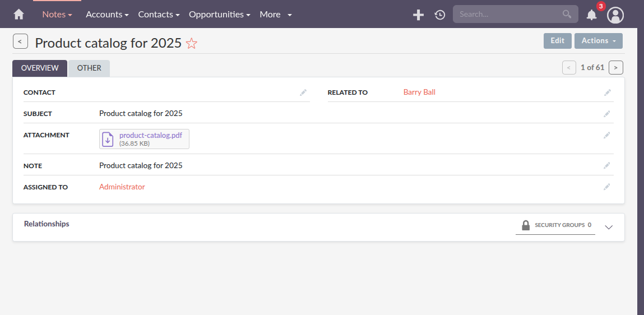This screenshot has height=315, width=644.
Task: Open the Actions dropdown
Action: point(598,41)
